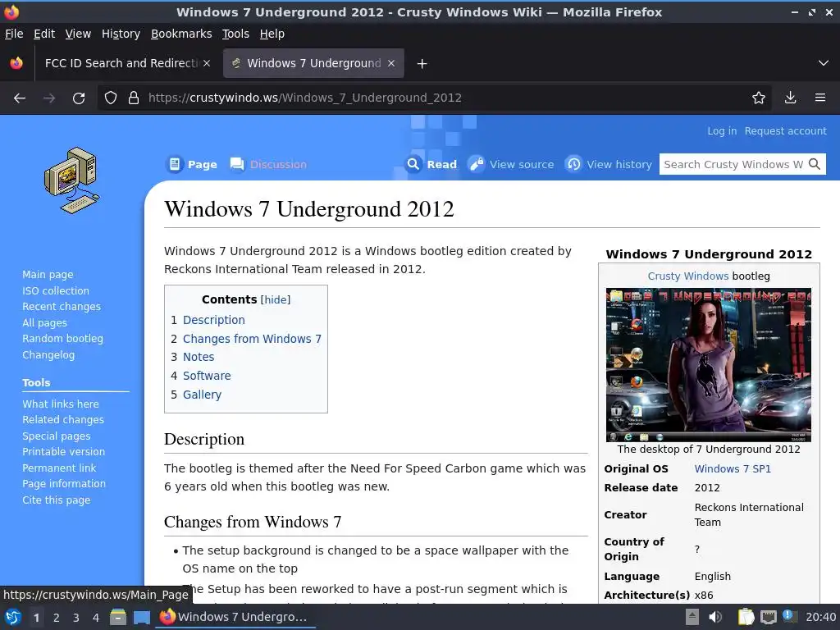Click the Log in link
Screen dimensions: 840x630
pyautogui.click(x=722, y=131)
